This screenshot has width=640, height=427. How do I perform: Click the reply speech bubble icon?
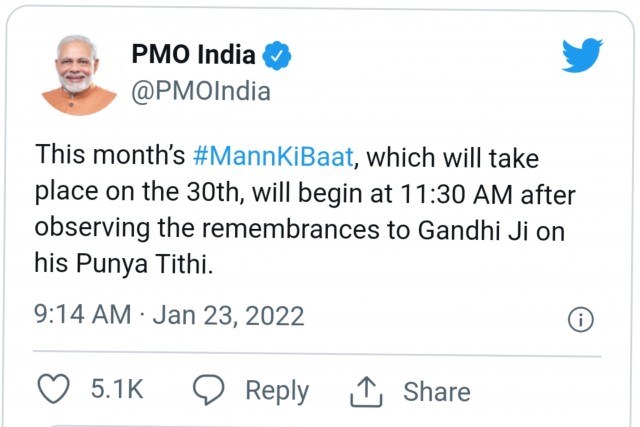point(208,390)
